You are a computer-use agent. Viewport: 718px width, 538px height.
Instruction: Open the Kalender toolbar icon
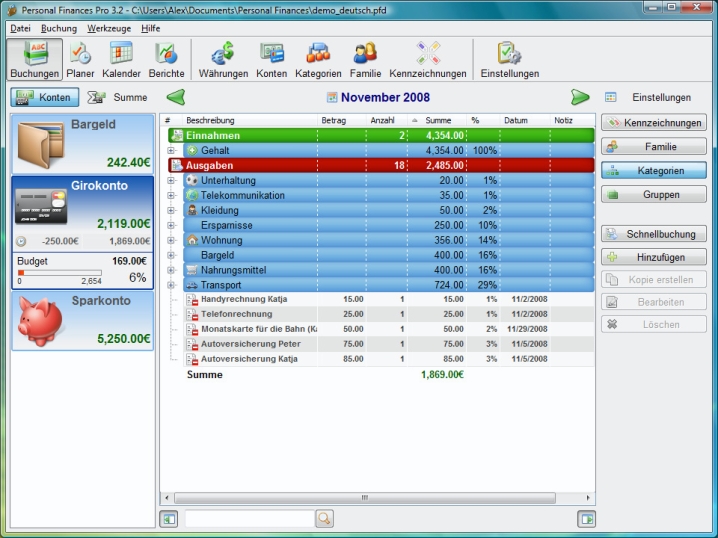(x=121, y=60)
